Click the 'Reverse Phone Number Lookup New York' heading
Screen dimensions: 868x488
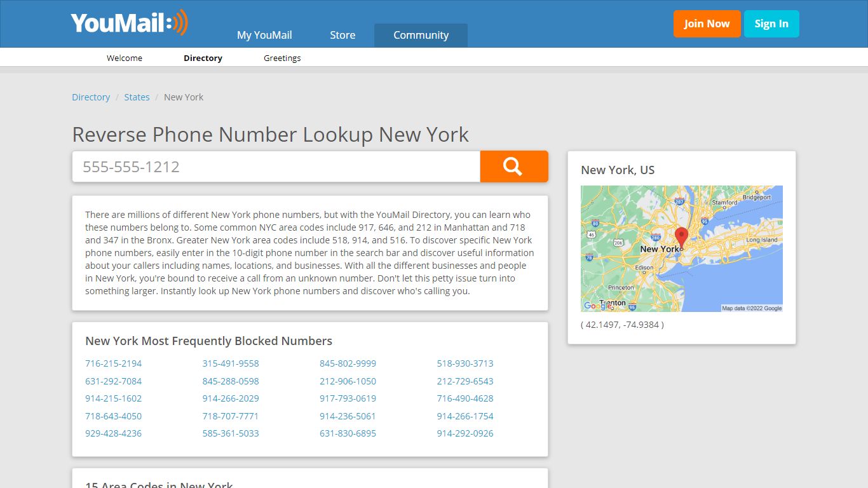click(270, 135)
